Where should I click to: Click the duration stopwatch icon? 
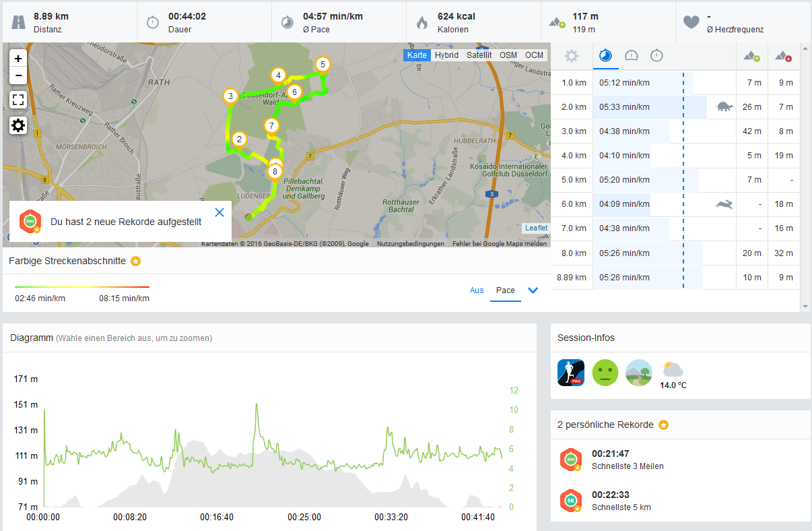[x=153, y=22]
